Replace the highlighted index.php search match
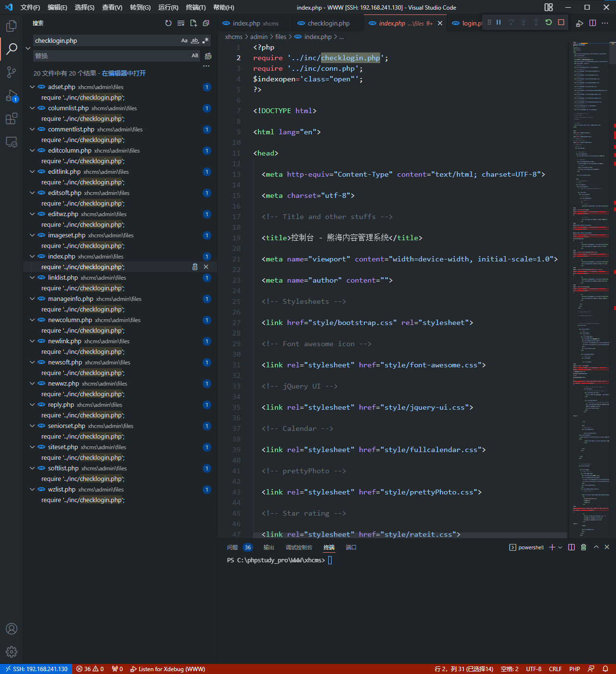The width and height of the screenshot is (616, 674). click(195, 267)
